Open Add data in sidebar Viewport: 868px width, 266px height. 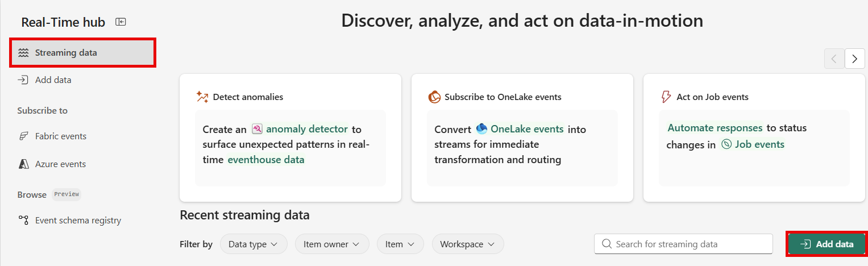pos(53,80)
